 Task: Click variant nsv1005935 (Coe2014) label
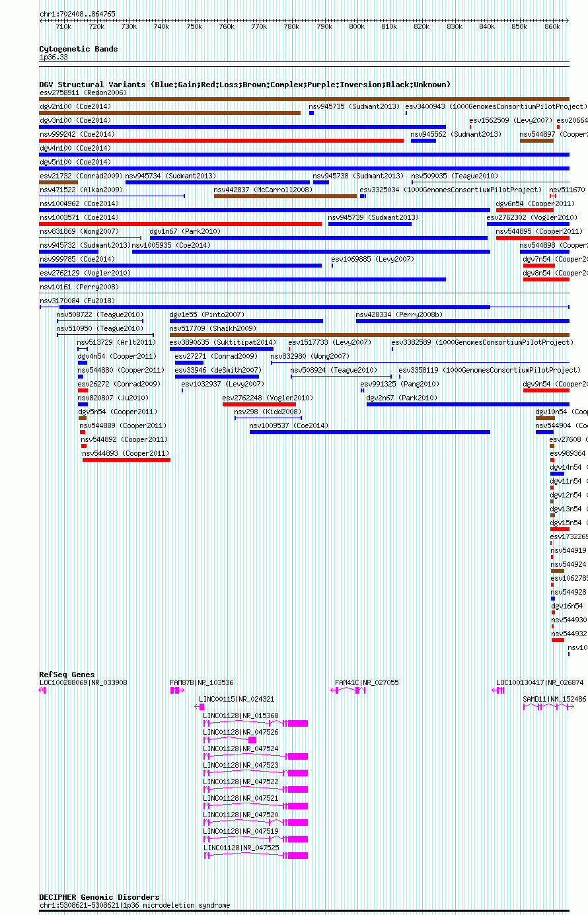[x=172, y=246]
